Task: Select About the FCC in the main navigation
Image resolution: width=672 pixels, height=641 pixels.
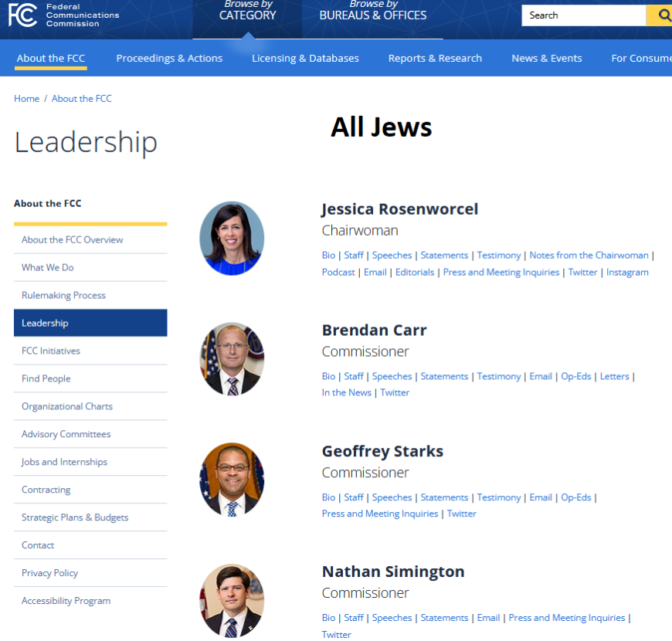Action: (x=51, y=58)
